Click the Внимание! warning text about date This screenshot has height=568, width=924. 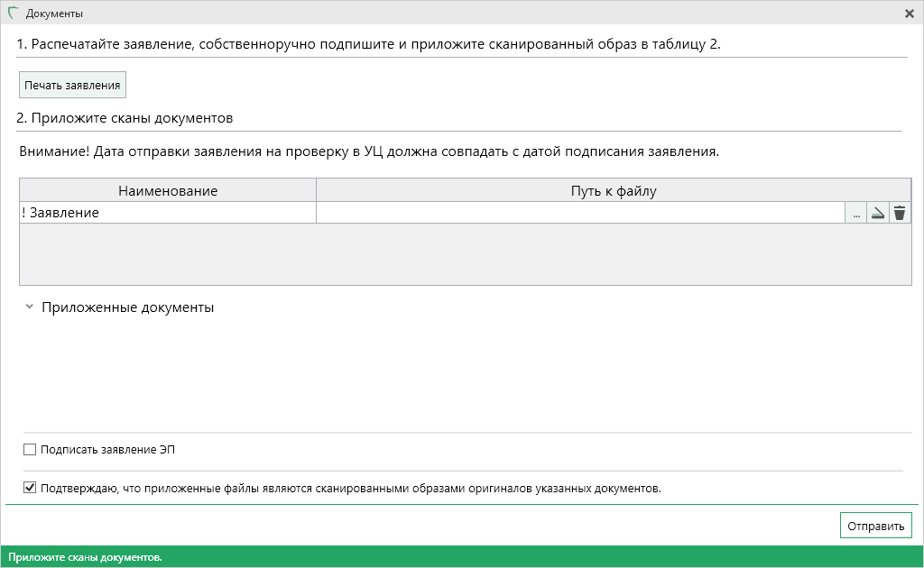coord(369,151)
